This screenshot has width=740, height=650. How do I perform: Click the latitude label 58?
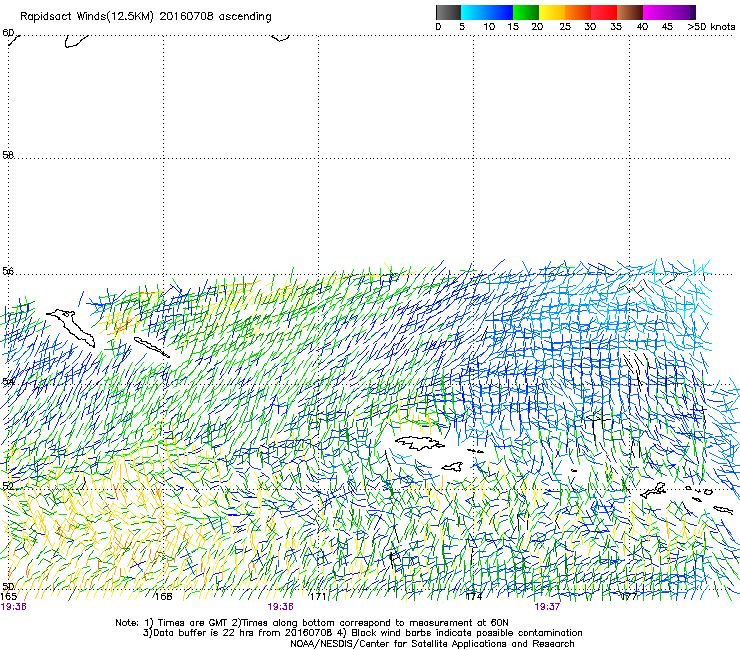[x=8, y=155]
